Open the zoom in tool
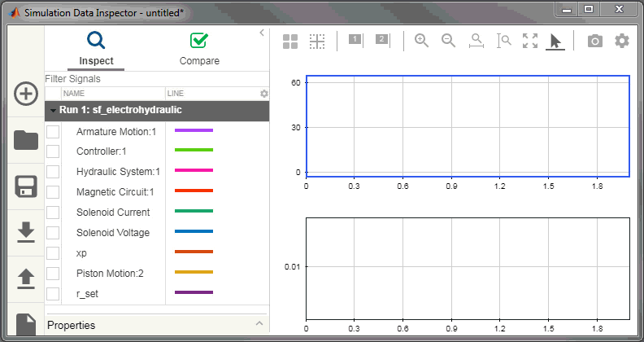644x342 pixels. (x=421, y=41)
